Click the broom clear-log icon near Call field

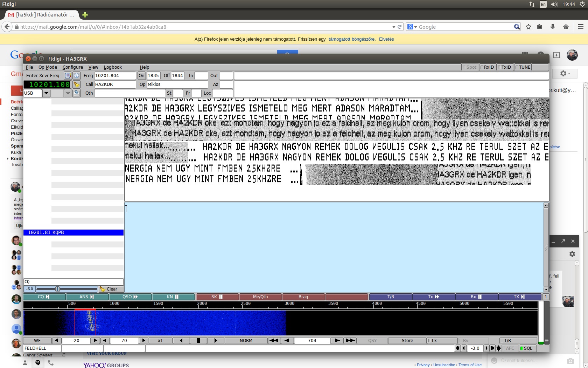76,84
